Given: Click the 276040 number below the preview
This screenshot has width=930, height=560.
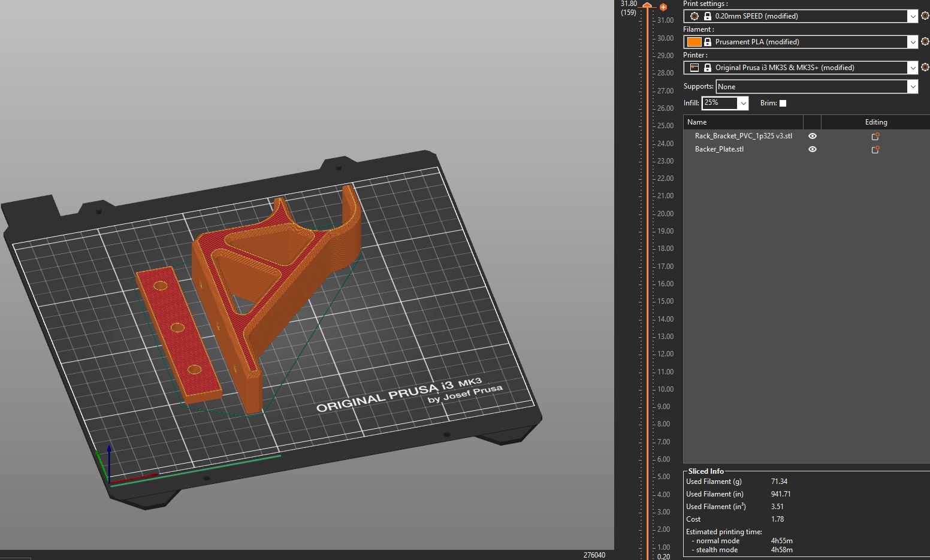Looking at the screenshot, I should (x=594, y=555).
